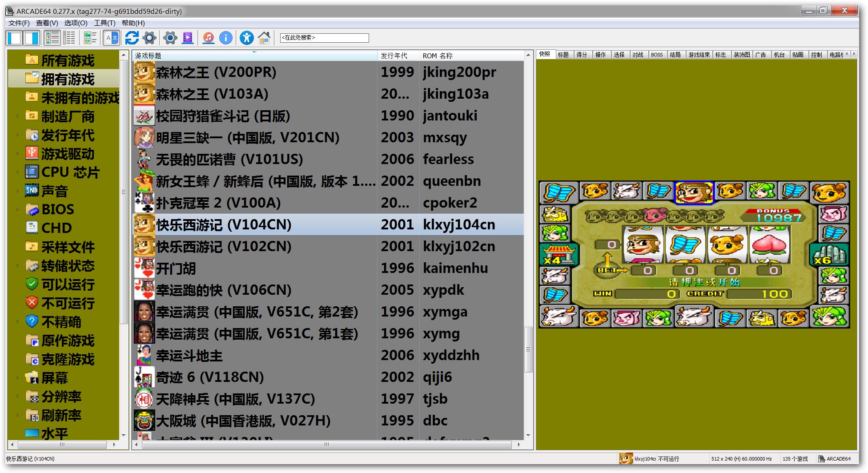Focus the search box in toolbar
The height and width of the screenshot is (473, 868).
point(324,38)
